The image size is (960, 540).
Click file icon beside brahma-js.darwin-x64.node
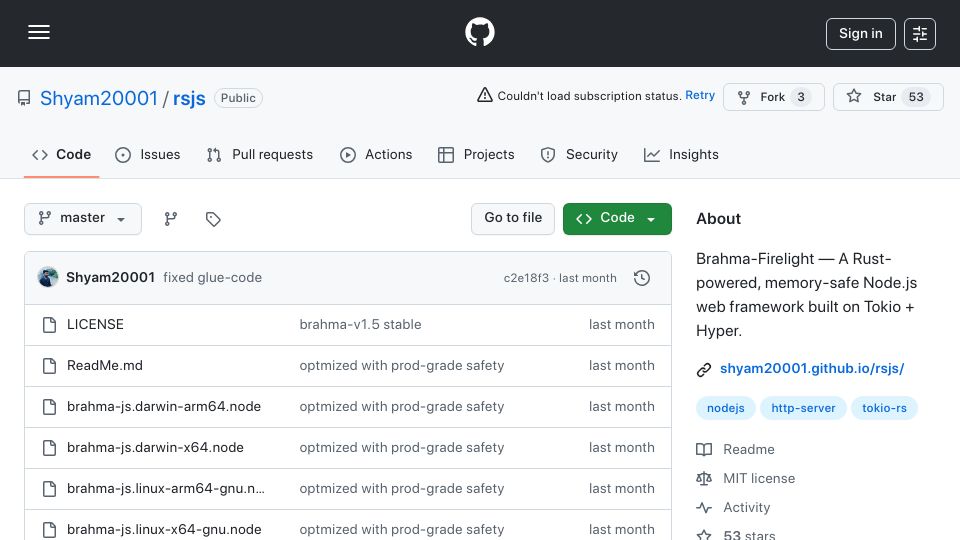click(50, 448)
